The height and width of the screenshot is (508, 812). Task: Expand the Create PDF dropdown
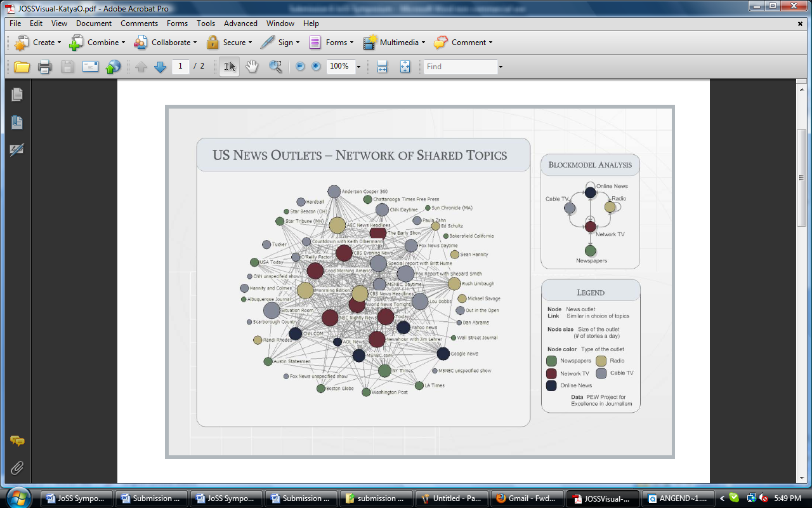click(x=60, y=43)
